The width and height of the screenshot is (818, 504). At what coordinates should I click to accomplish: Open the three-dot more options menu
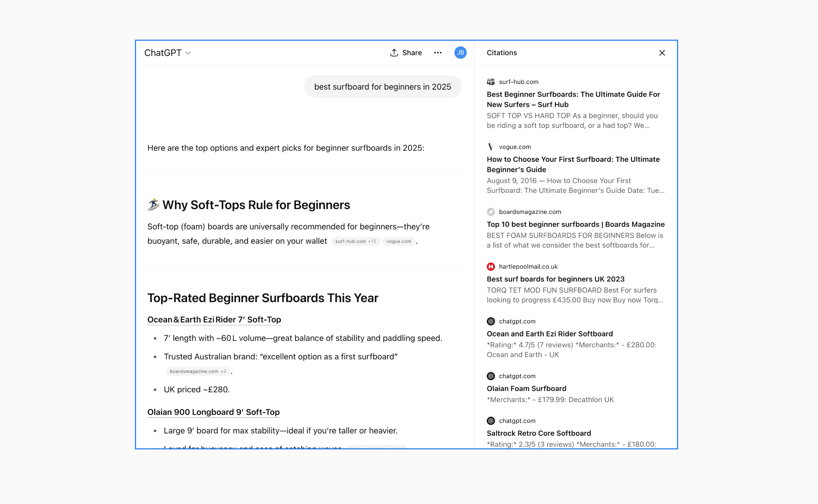(438, 53)
